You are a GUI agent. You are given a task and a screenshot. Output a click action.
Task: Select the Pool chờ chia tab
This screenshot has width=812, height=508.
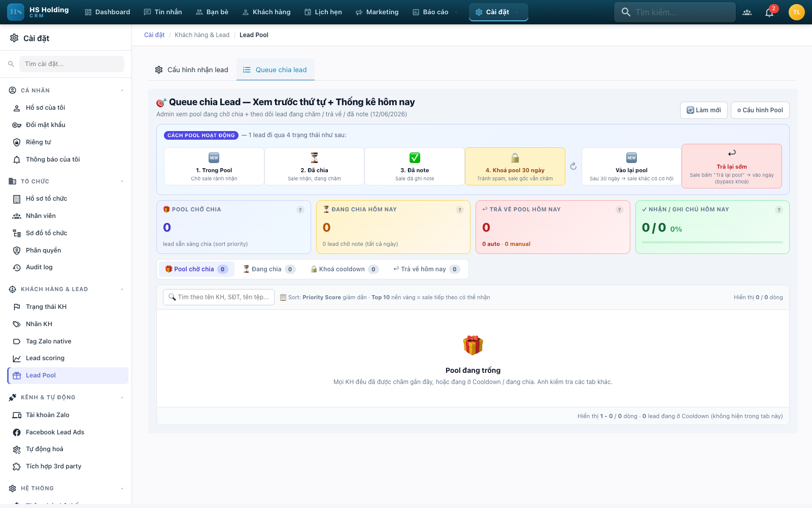(196, 269)
